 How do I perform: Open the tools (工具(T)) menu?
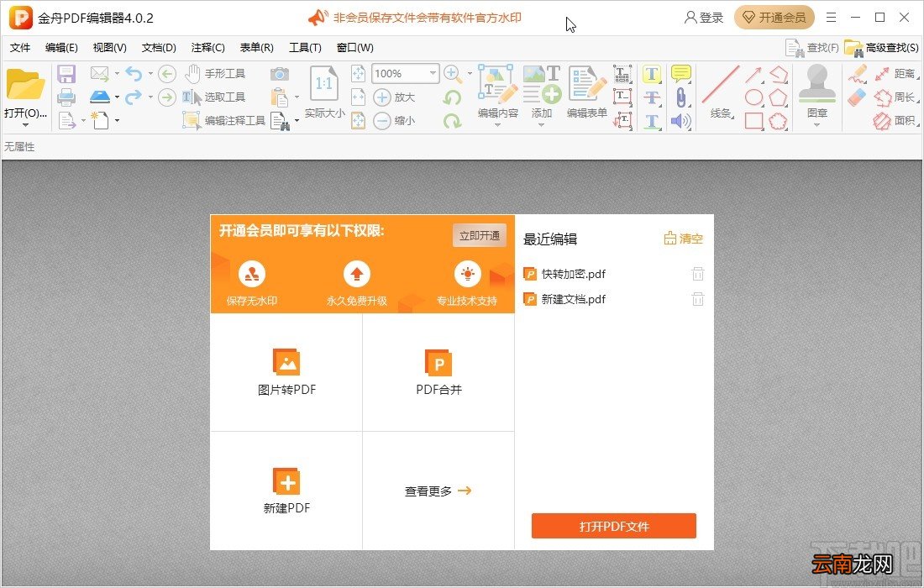(305, 48)
